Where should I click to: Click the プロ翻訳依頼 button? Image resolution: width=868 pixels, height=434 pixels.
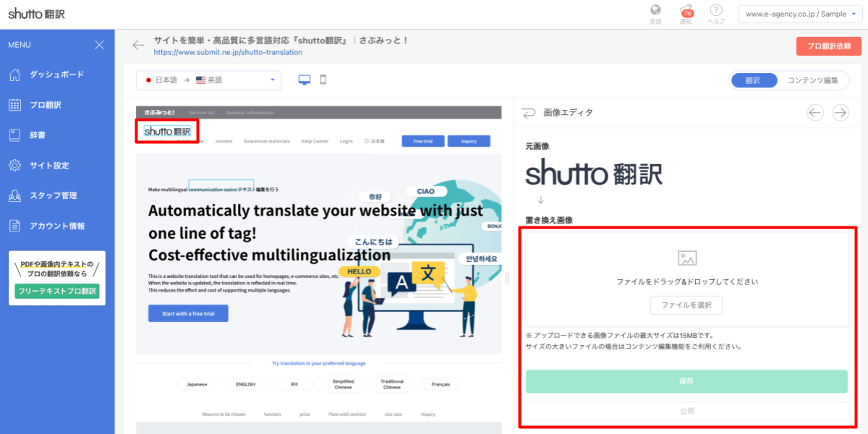pyautogui.click(x=828, y=46)
